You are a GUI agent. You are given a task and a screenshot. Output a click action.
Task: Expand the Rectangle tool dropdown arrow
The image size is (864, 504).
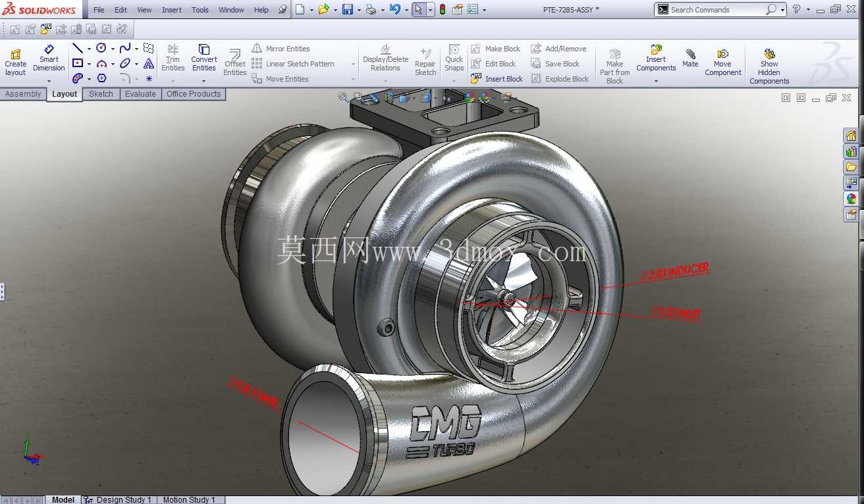89,64
